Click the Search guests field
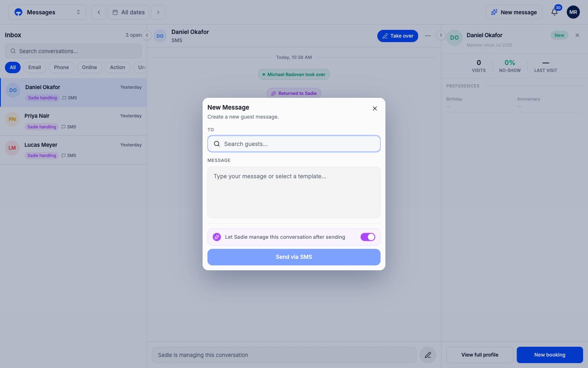The height and width of the screenshot is (368, 588). pos(294,144)
